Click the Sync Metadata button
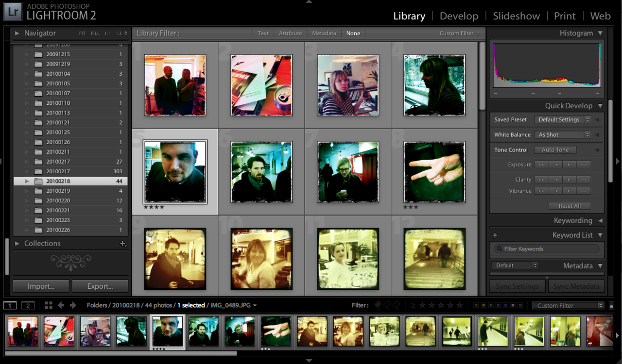The image size is (622, 364). (576, 286)
